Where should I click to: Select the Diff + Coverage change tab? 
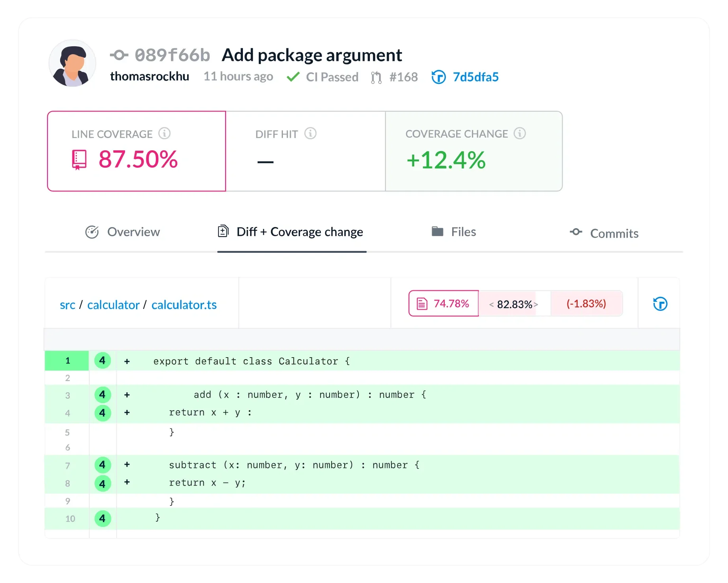click(x=290, y=232)
